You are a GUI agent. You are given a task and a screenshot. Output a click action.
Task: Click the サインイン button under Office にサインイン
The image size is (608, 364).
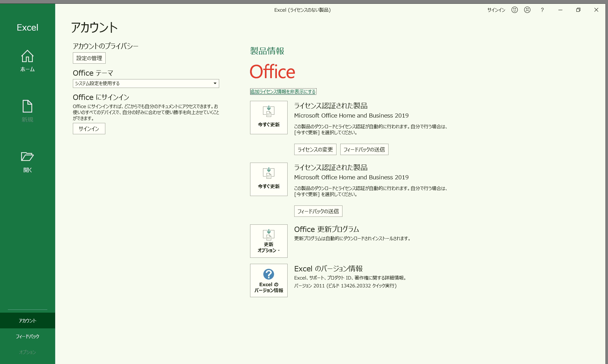pos(89,129)
